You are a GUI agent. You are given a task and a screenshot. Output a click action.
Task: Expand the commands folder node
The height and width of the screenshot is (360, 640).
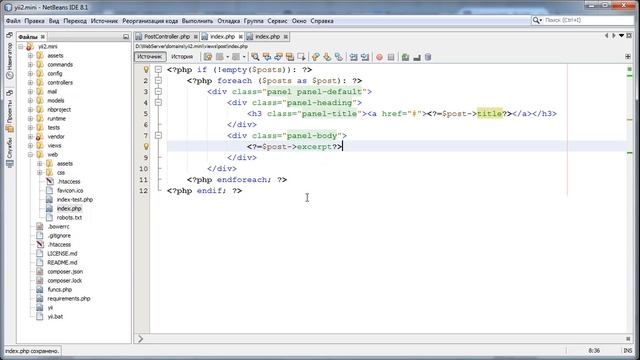31,64
